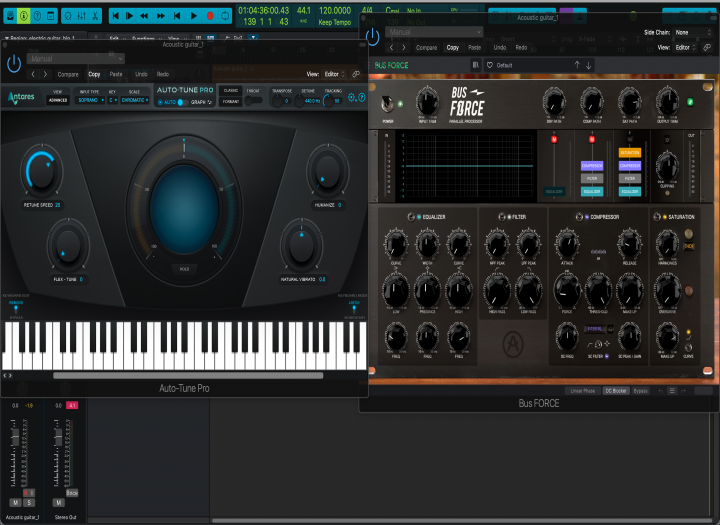Open Bus FORCE preset browser icon
The height and width of the screenshot is (525, 720).
click(476, 65)
